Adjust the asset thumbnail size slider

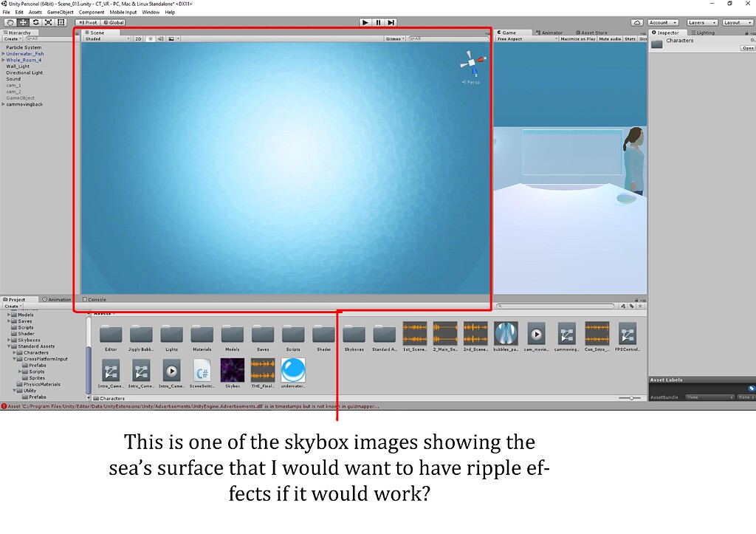(631, 397)
